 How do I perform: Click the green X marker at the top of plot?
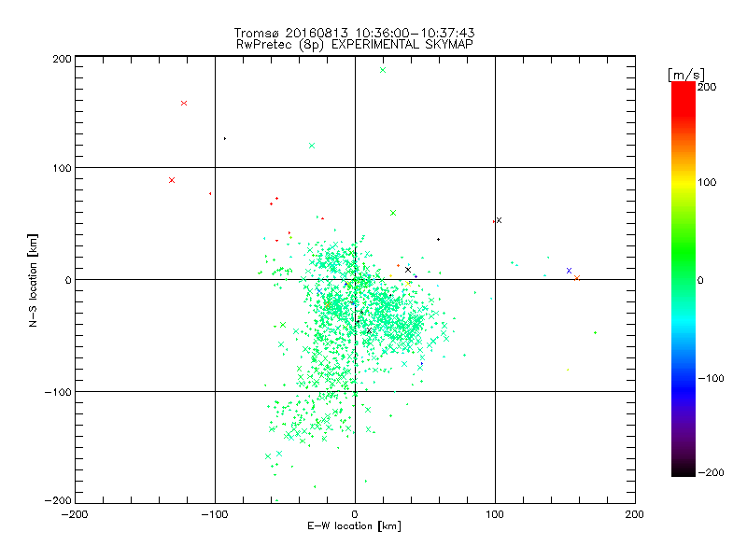[x=383, y=71]
